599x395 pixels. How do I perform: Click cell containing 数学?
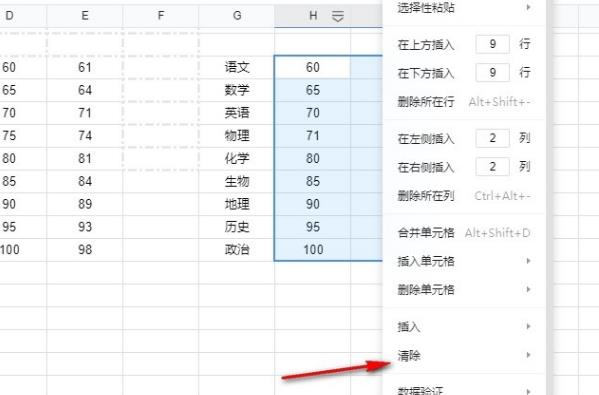[x=237, y=90]
